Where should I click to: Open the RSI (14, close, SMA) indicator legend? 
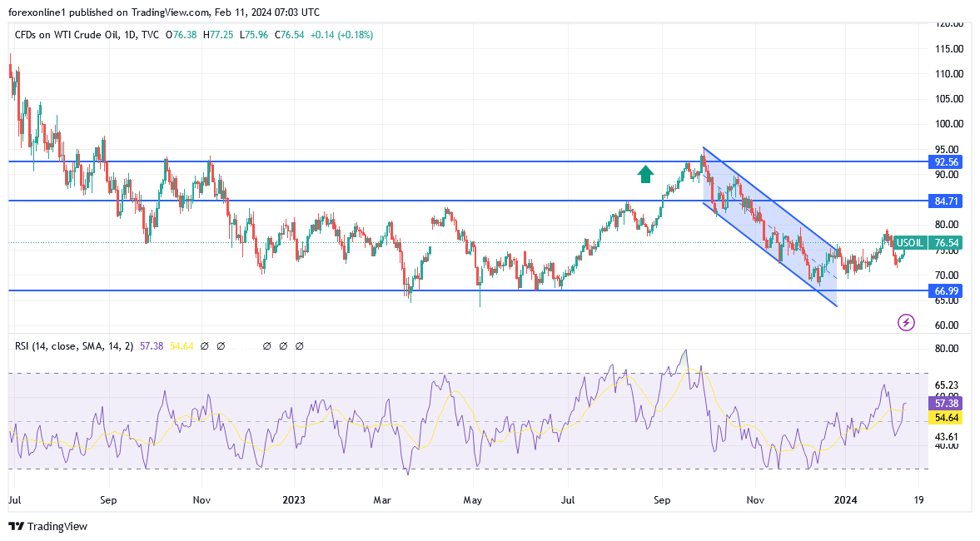coord(68,345)
